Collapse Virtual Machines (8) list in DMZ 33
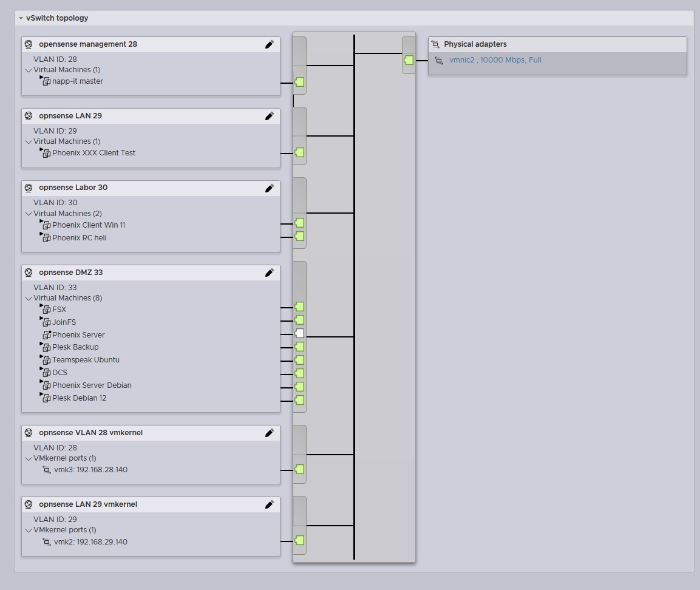This screenshot has height=590, width=700. 29,298
